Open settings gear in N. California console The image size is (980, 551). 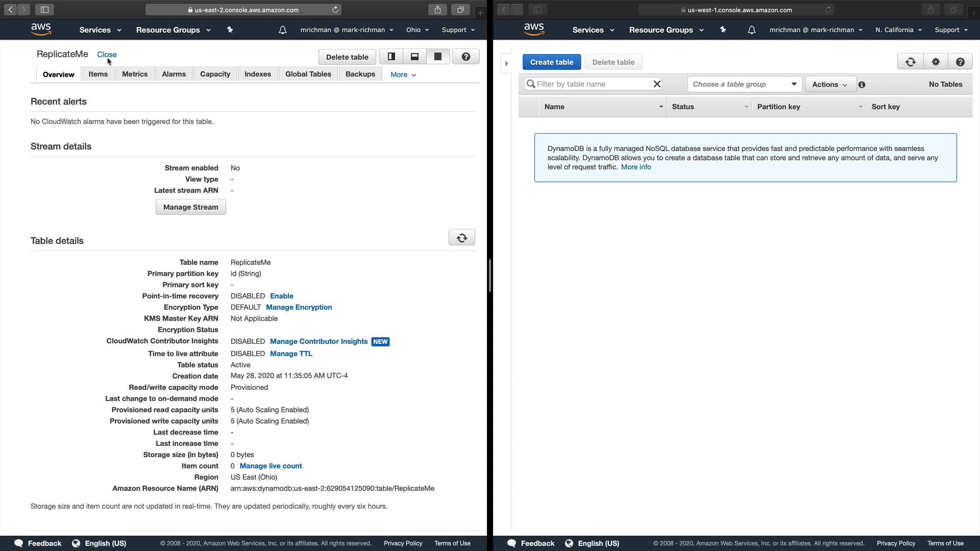click(935, 62)
